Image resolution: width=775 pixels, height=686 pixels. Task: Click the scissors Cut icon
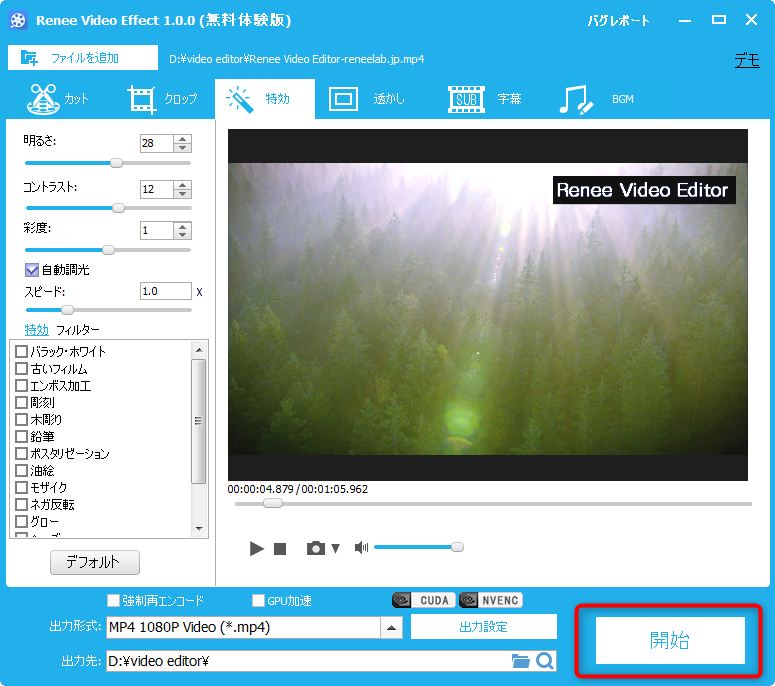coord(43,99)
